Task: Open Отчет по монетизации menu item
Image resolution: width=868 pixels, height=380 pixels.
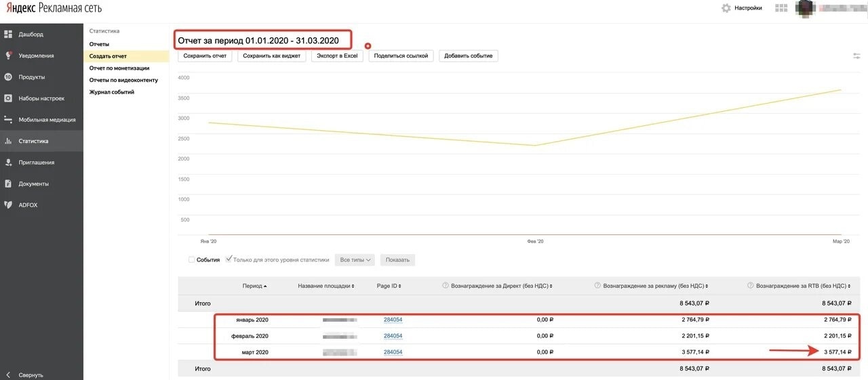Action: 119,68
